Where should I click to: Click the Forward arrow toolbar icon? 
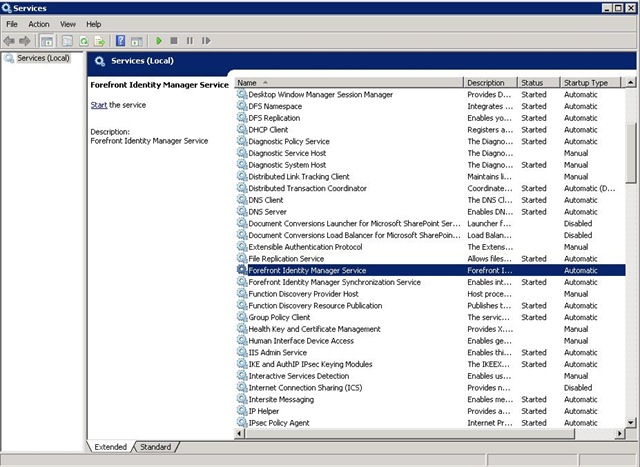pos(24,41)
